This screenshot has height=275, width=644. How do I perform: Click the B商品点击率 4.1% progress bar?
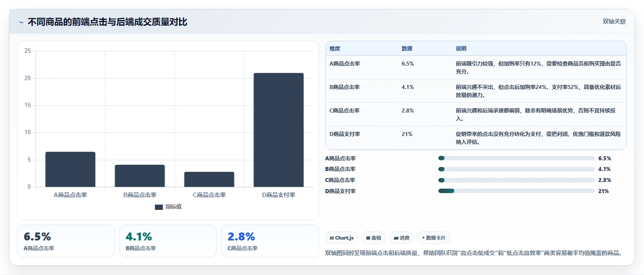[x=516, y=169]
